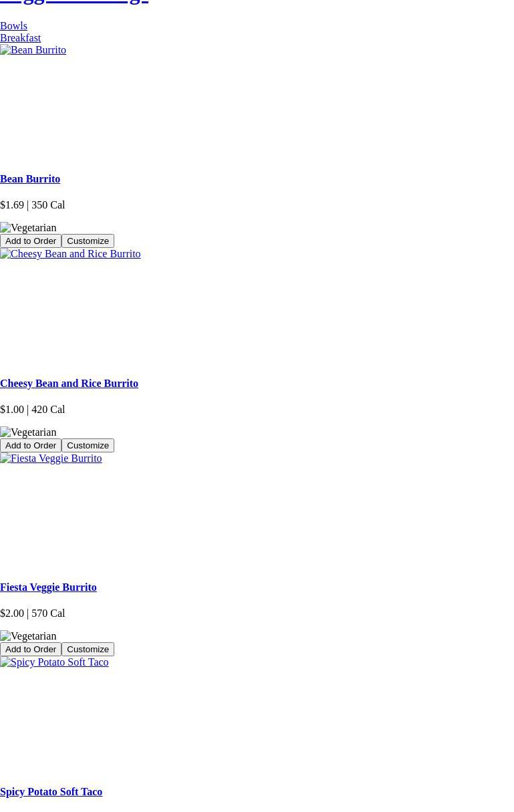Open the Fiesta Veggie Burrito product image
The height and width of the screenshot is (812, 514).
coord(51,458)
